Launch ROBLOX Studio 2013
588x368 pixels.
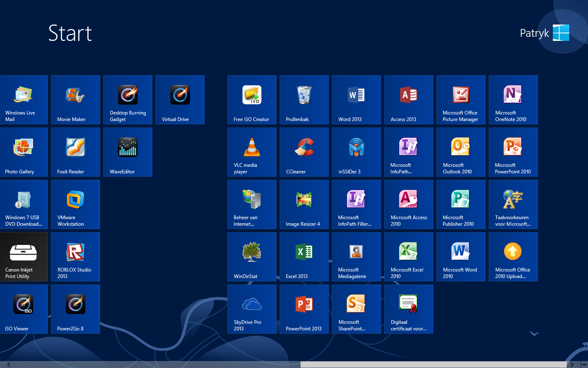click(x=76, y=257)
